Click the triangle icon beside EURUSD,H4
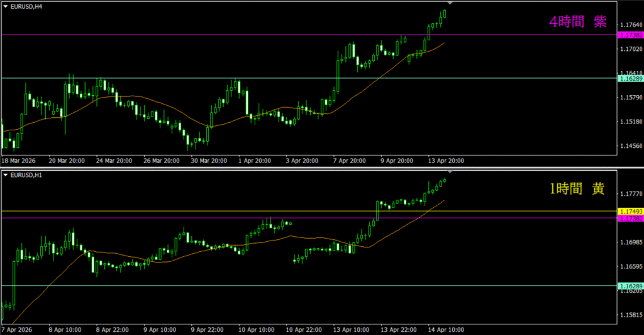 coord(6,6)
